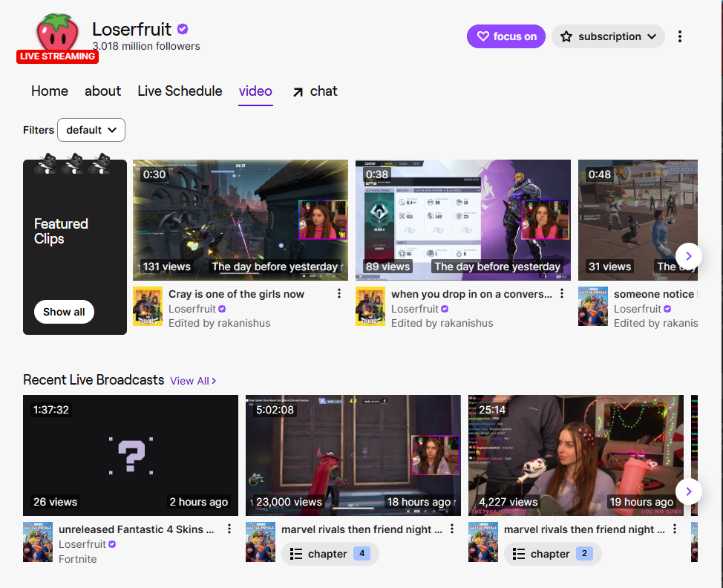Click the LIVE STREAMING badge
This screenshot has height=588, width=723.
coord(58,56)
